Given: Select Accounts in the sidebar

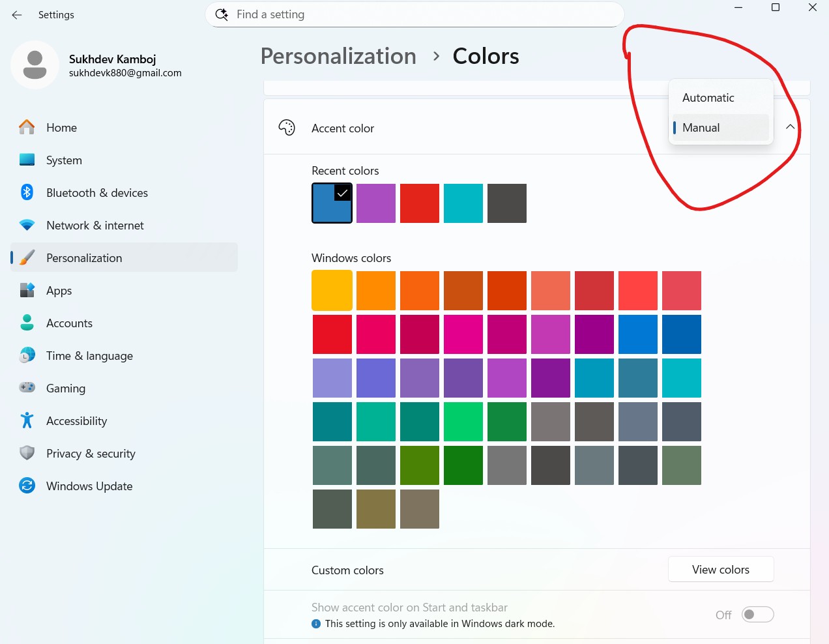Looking at the screenshot, I should [69, 323].
